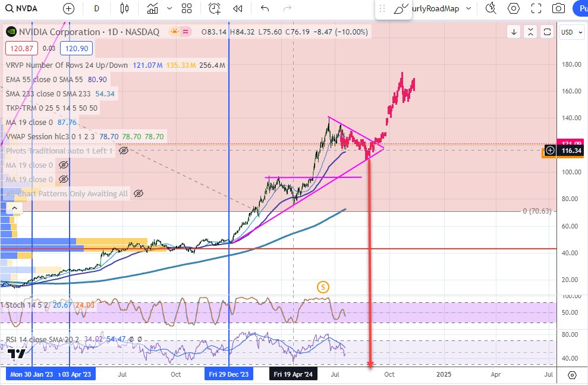The image size is (588, 385).
Task: Enter fullscreen mode
Action: coord(536,8)
